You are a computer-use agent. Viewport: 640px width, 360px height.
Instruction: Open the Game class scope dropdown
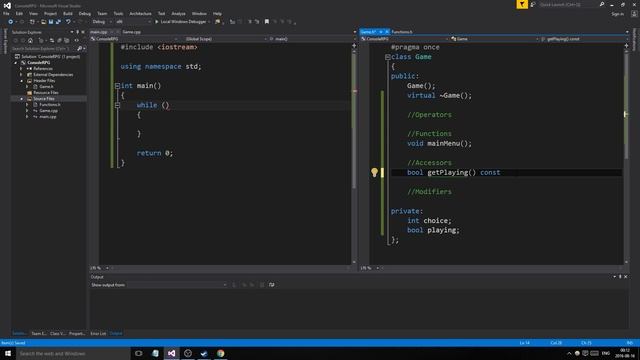494,39
